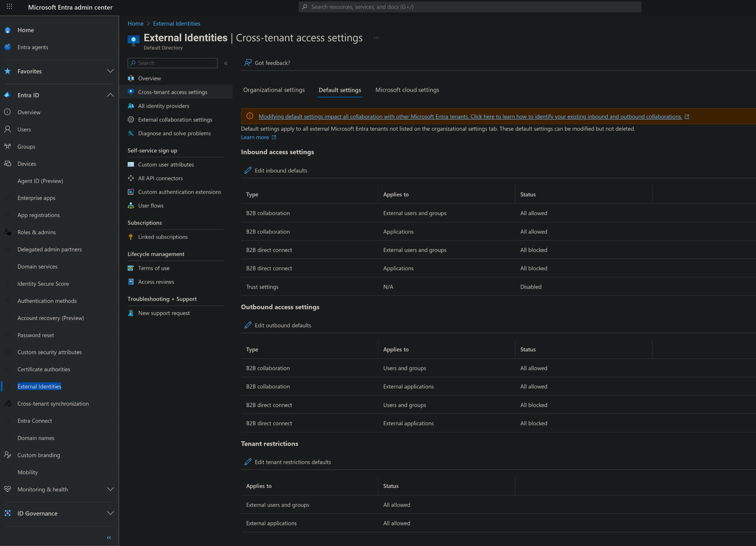756x546 pixels.
Task: Click the Custom authentication extensions icon
Action: (131, 192)
